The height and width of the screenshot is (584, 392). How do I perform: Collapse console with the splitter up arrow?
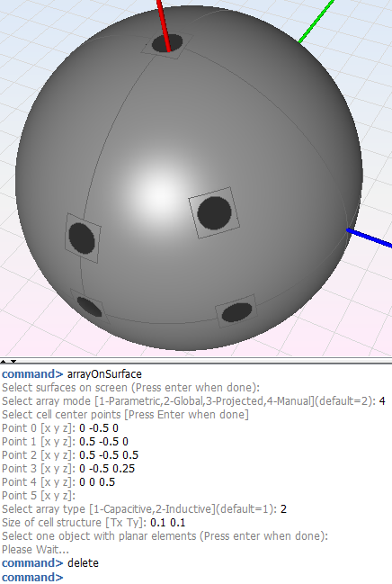(3, 361)
